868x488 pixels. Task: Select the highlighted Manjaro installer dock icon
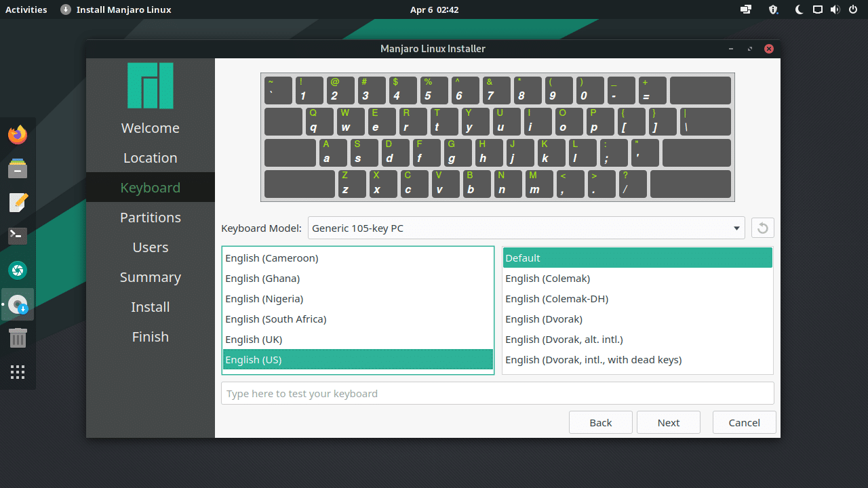point(18,304)
